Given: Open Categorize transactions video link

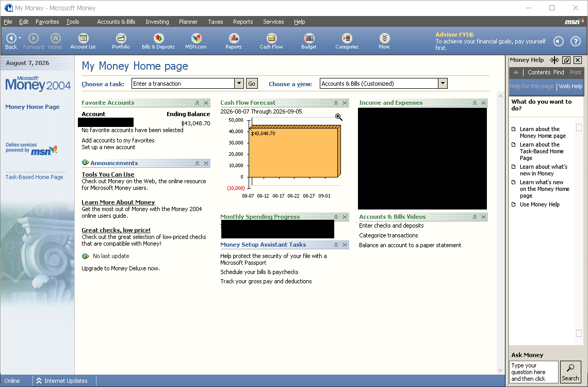Looking at the screenshot, I should [x=388, y=235].
